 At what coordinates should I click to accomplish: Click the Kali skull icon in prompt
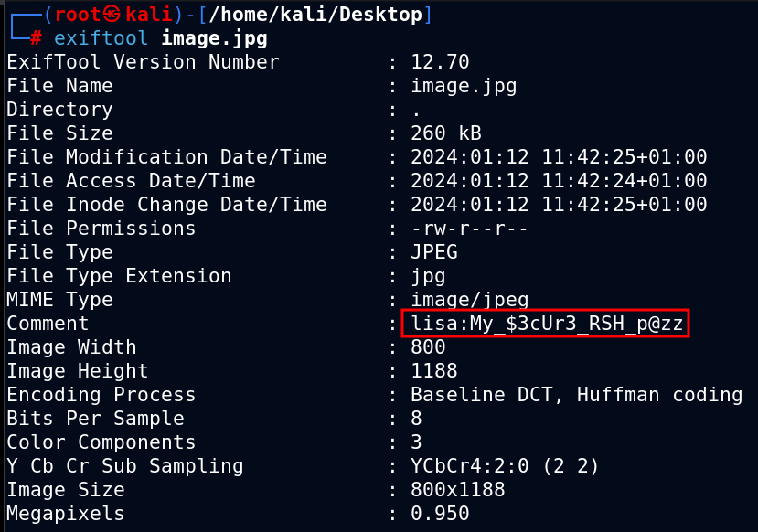pos(112,14)
